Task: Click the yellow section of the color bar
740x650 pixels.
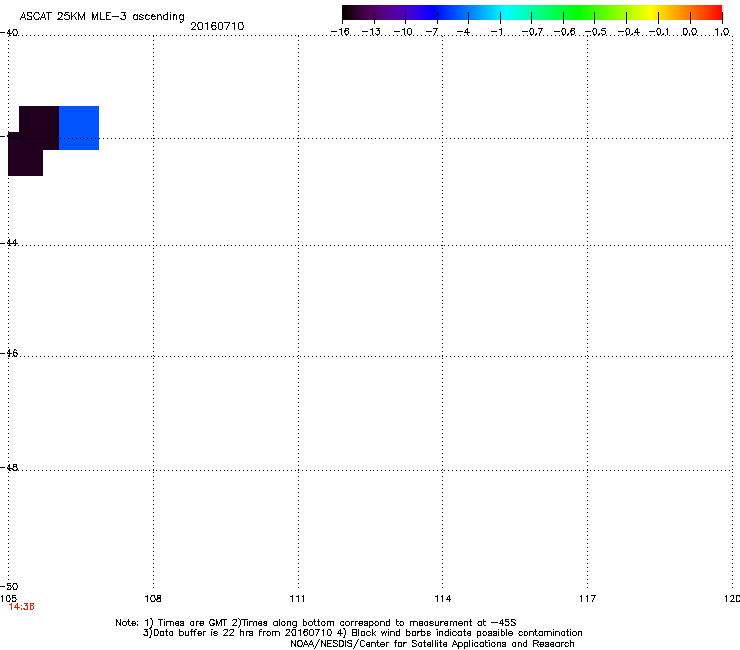Action: 651,13
